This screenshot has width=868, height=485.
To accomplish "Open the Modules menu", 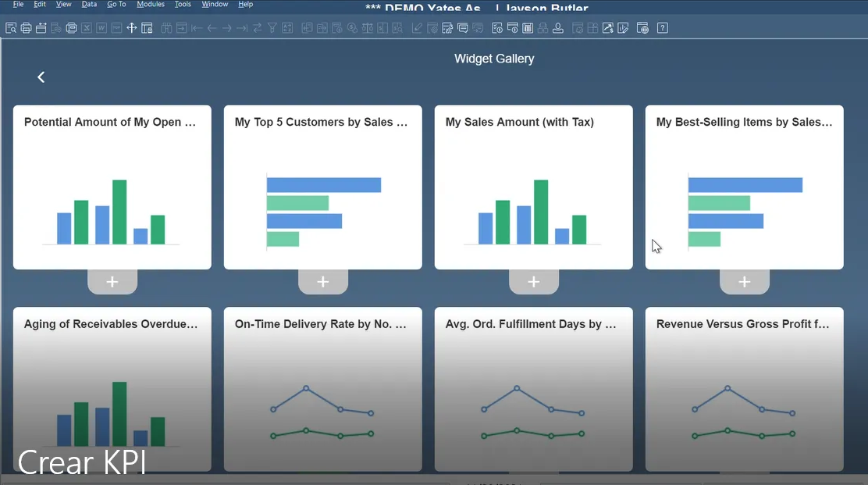I will tap(151, 5).
